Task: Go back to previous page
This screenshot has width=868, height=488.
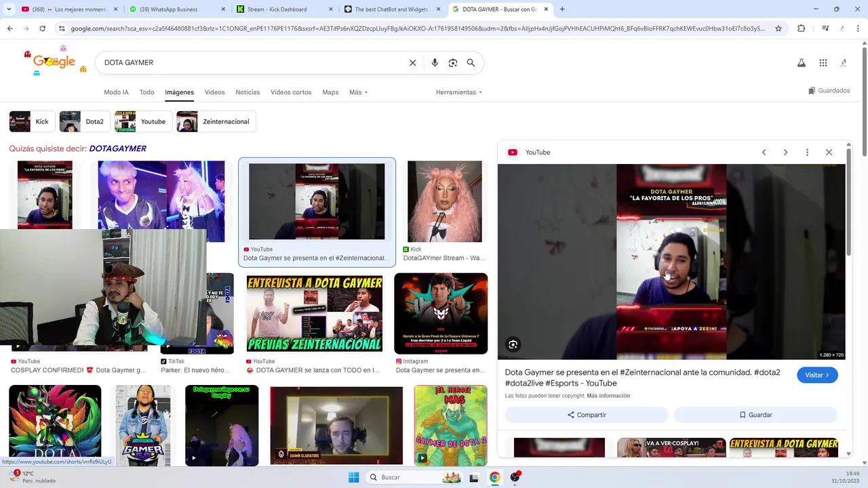Action: [x=9, y=28]
